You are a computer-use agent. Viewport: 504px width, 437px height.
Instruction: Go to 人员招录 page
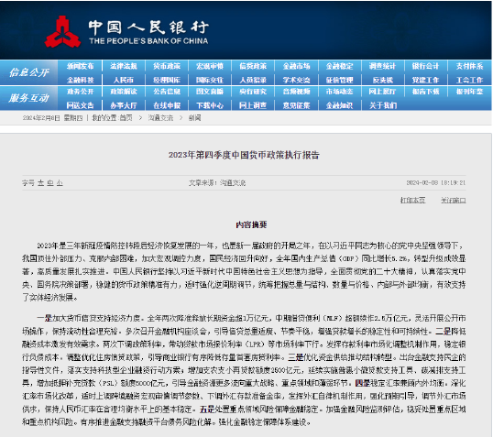(253, 80)
